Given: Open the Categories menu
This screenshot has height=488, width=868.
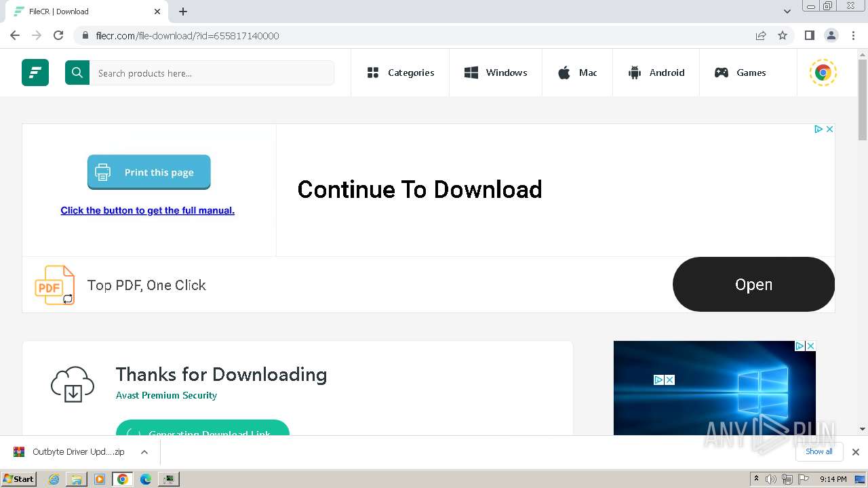Looking at the screenshot, I should click(400, 73).
